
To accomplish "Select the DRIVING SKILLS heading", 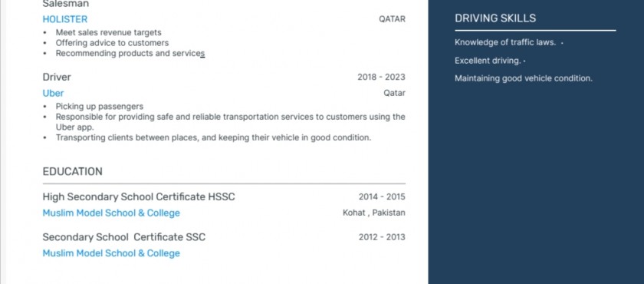I will click(495, 18).
